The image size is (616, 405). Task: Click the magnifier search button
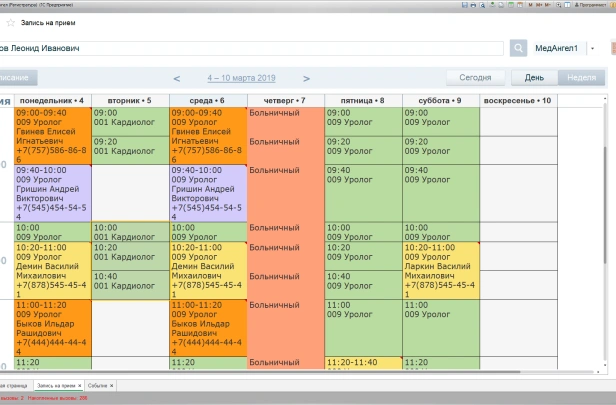click(518, 48)
